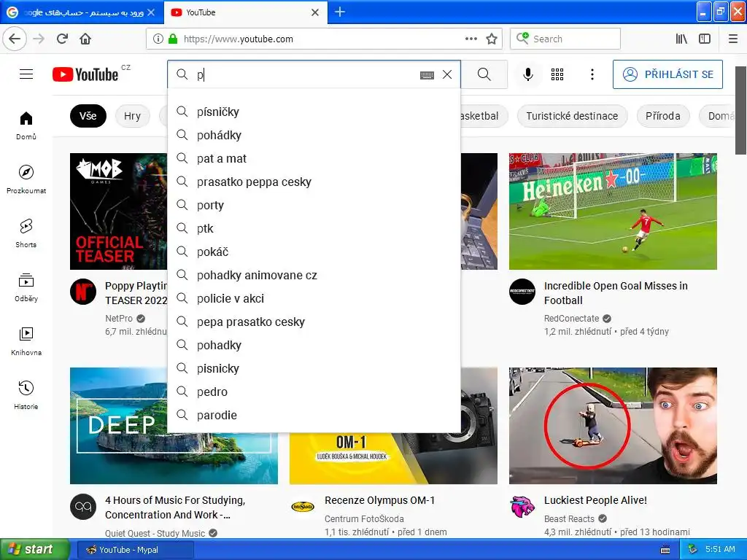
Task: Click the NetPro channel avatar
Action: 83,292
